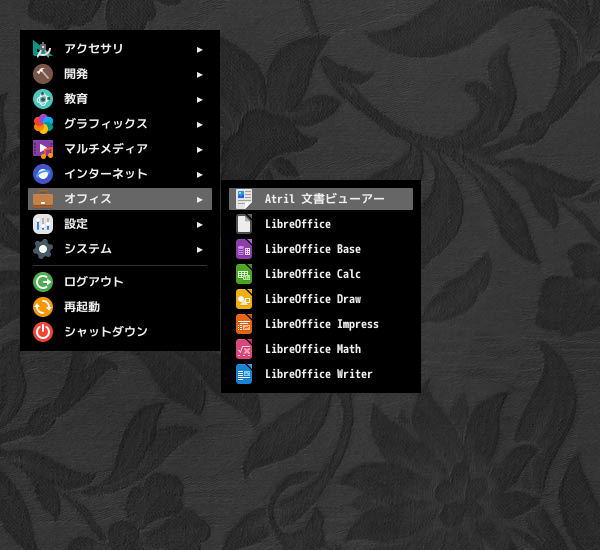
Task: Open the 設定 menu category
Action: click(x=120, y=224)
